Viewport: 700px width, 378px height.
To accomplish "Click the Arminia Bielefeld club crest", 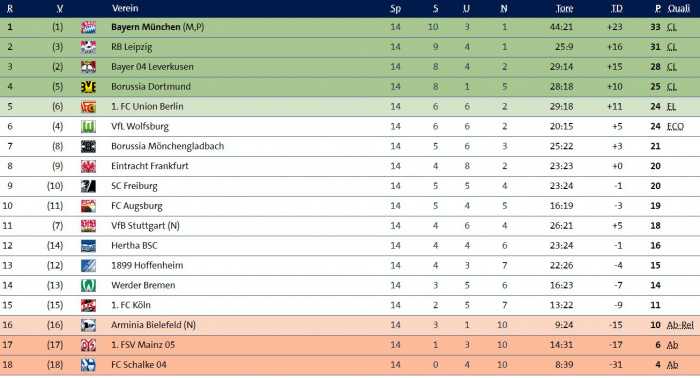I will click(x=88, y=325).
